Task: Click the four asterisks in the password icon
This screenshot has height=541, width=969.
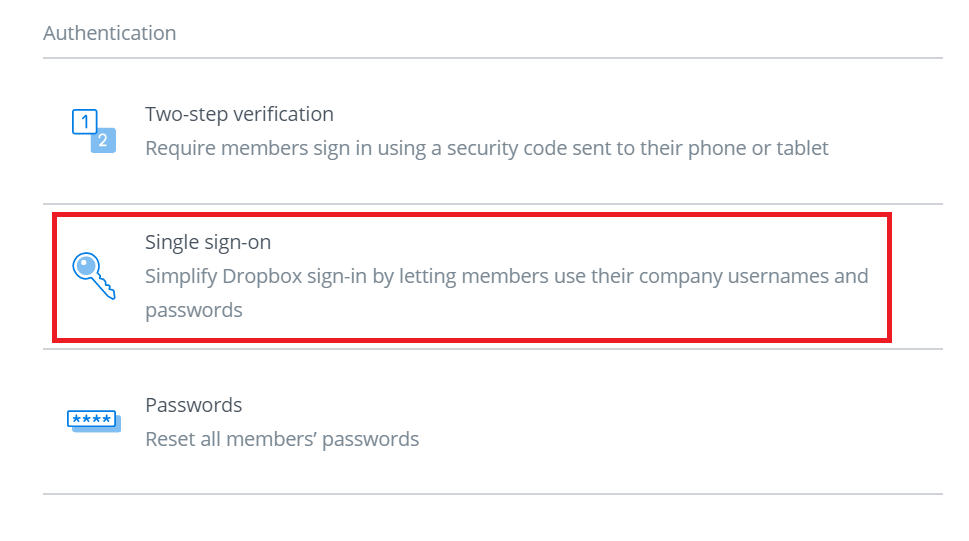Action: point(91,419)
